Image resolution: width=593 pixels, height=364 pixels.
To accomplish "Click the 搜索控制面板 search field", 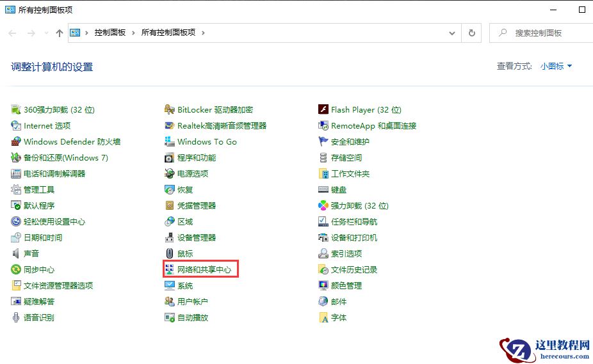I will coord(542,33).
